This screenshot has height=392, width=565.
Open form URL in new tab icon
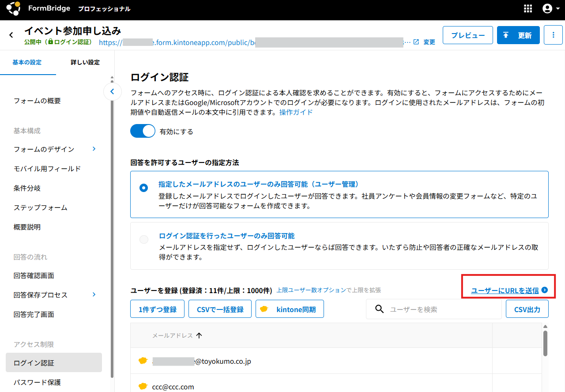tap(416, 42)
